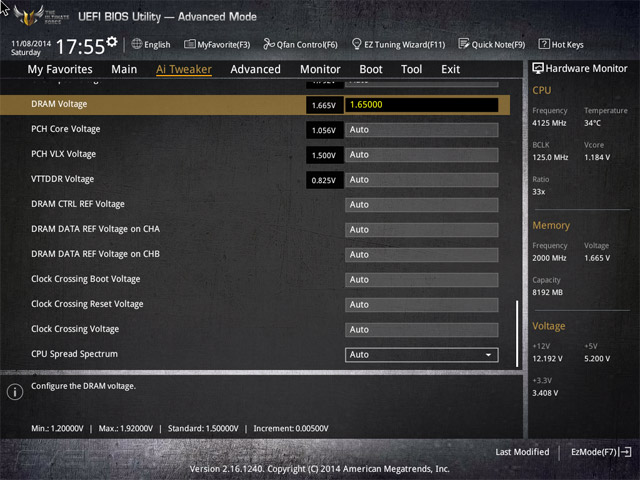This screenshot has height=480, width=640.
Task: Select Clock Crossing Reset Voltage field
Action: pyautogui.click(x=422, y=304)
